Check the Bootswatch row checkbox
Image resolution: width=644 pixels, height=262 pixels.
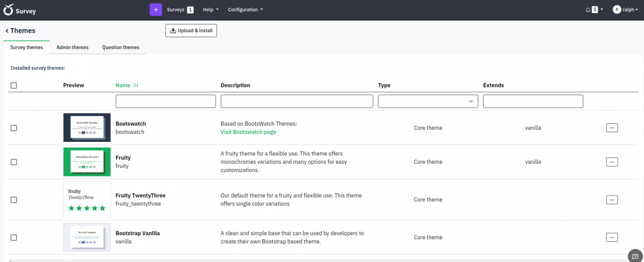pyautogui.click(x=14, y=128)
